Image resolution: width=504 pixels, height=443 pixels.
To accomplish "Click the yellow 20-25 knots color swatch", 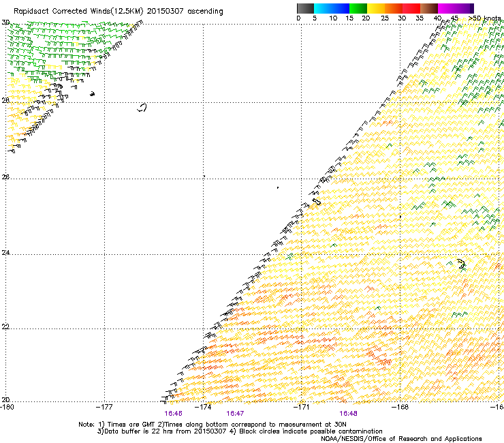I will 376,8.
